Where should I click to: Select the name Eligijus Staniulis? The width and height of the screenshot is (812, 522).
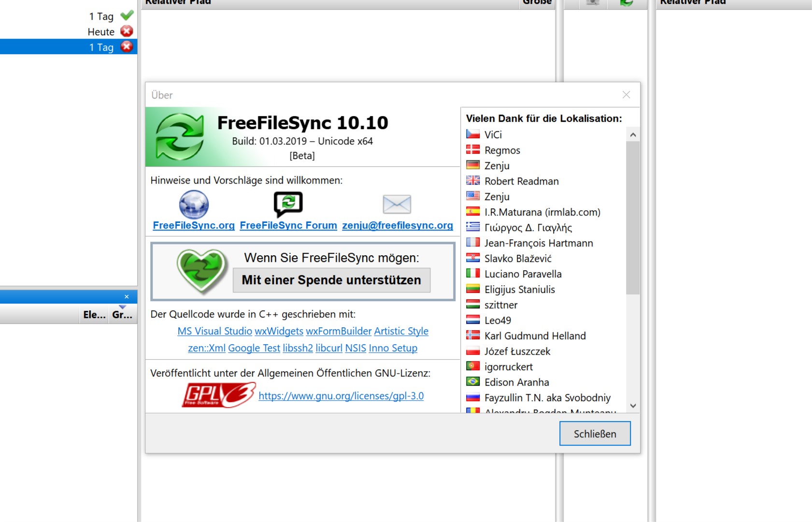(x=520, y=290)
